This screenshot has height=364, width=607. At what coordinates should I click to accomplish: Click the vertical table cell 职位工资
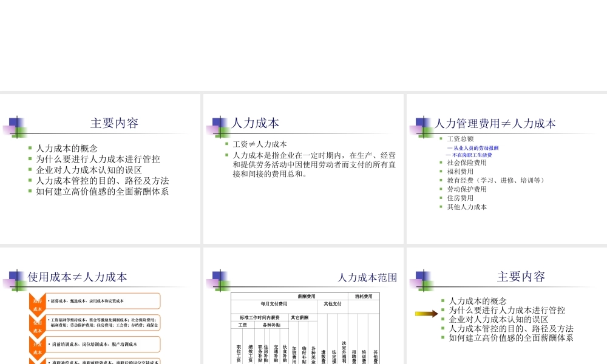[x=239, y=354]
